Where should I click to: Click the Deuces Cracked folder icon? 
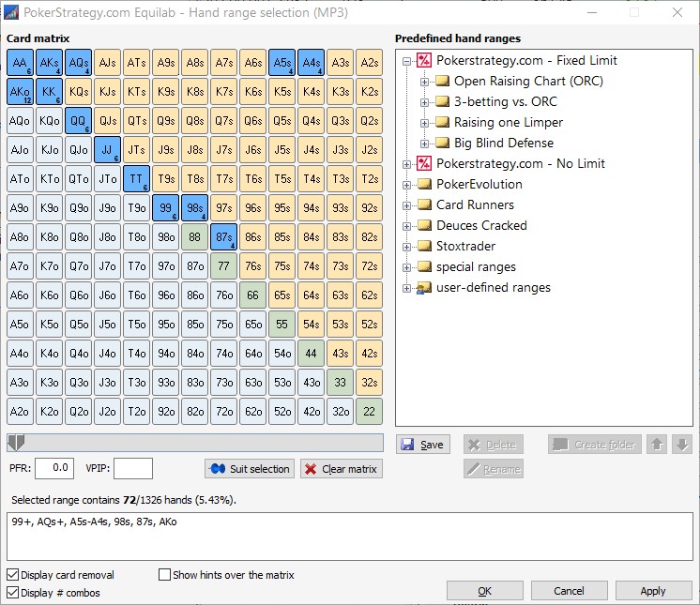click(424, 225)
